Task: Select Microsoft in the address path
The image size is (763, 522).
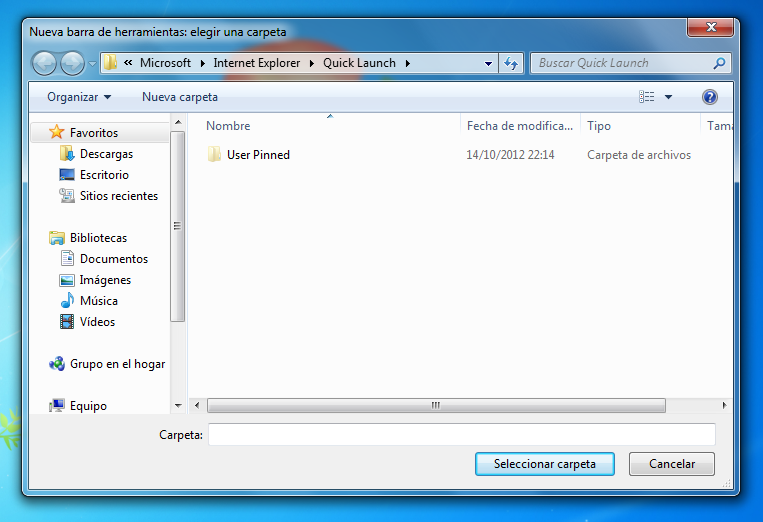Action: 165,63
